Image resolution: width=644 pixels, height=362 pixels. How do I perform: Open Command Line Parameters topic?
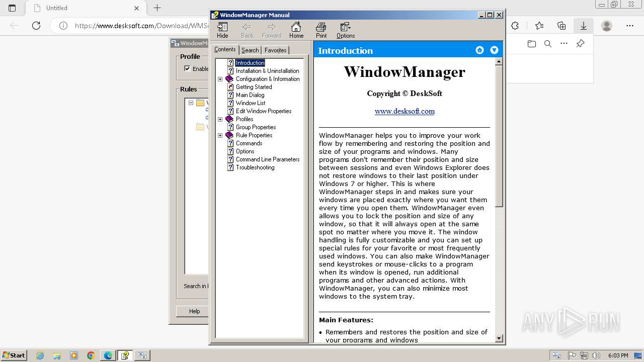pos(268,159)
